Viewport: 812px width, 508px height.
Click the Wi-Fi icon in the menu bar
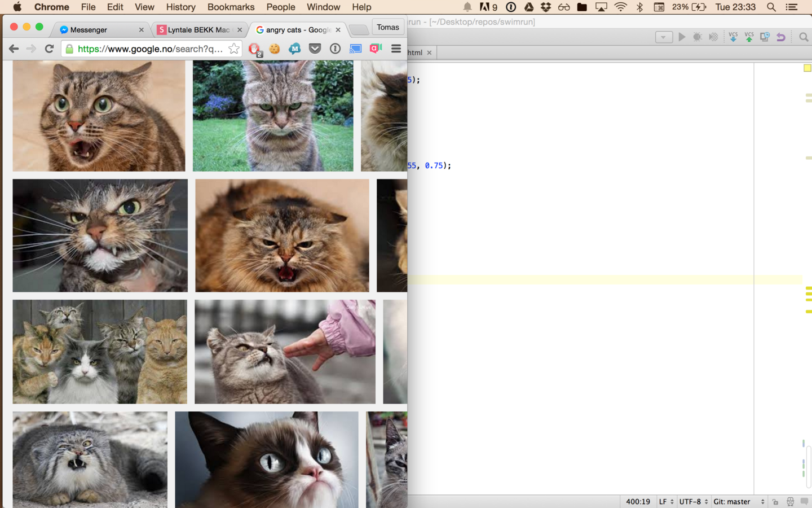click(x=621, y=7)
